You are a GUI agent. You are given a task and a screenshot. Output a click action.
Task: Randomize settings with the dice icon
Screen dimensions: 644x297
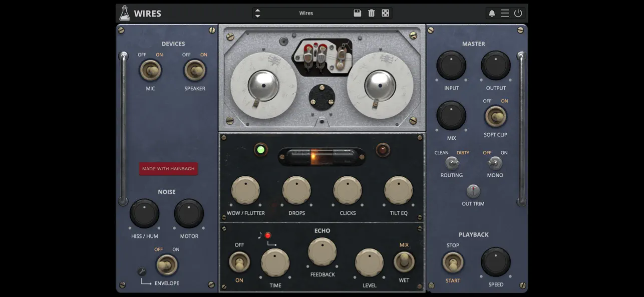point(385,13)
